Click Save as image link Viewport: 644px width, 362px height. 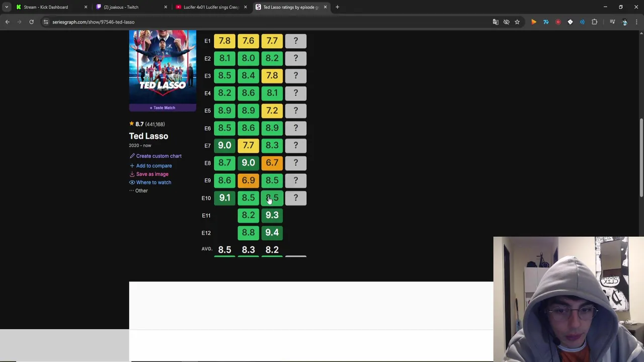(152, 174)
